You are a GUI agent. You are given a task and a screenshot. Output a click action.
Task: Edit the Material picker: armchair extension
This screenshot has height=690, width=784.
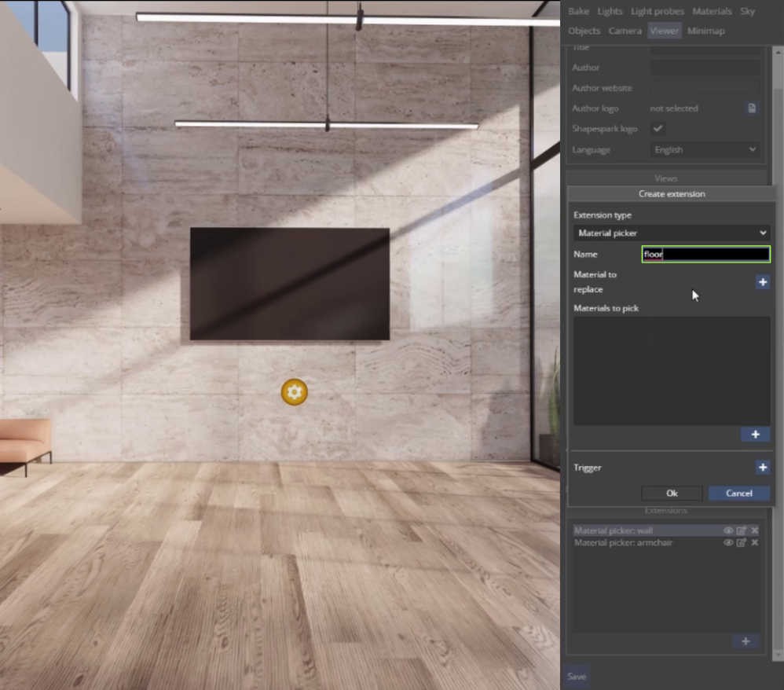click(741, 543)
